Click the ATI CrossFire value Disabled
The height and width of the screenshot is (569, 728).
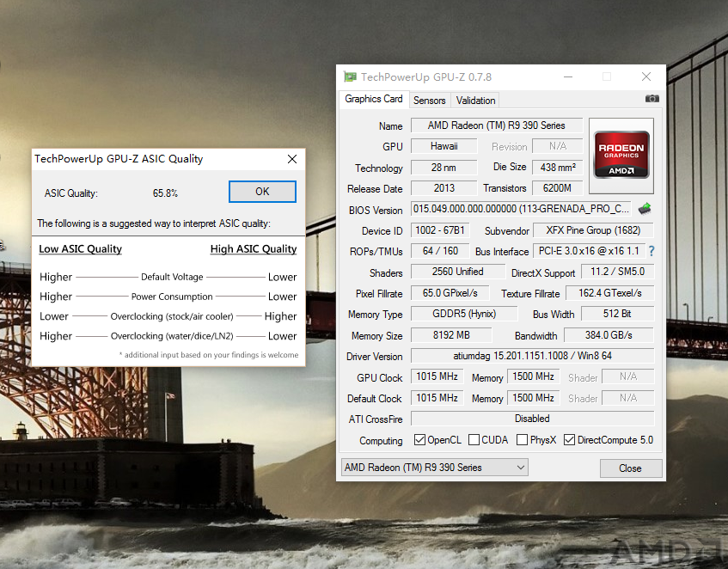tap(533, 419)
